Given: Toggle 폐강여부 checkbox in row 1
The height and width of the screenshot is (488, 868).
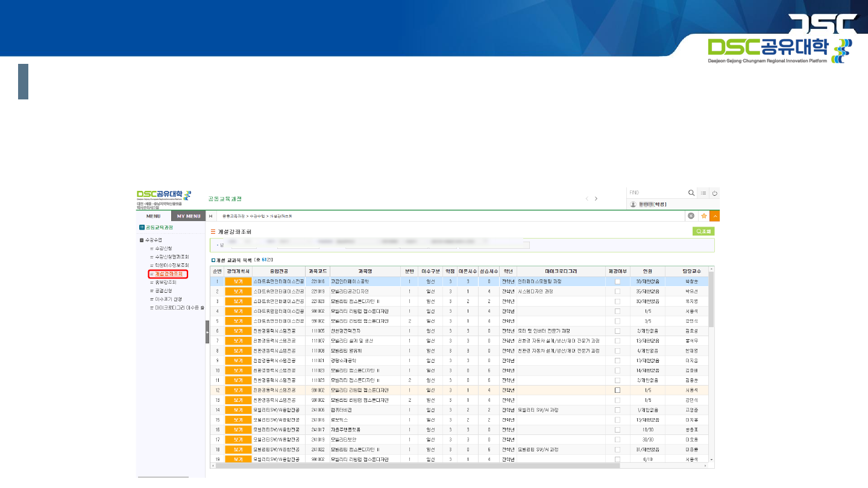Looking at the screenshot, I should [618, 281].
